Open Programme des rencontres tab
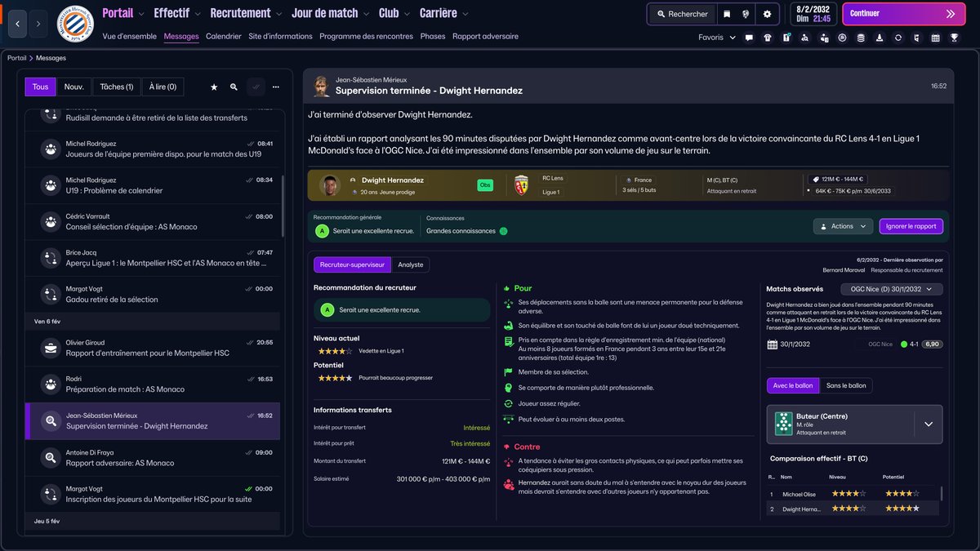980x551 pixels. [x=366, y=37]
